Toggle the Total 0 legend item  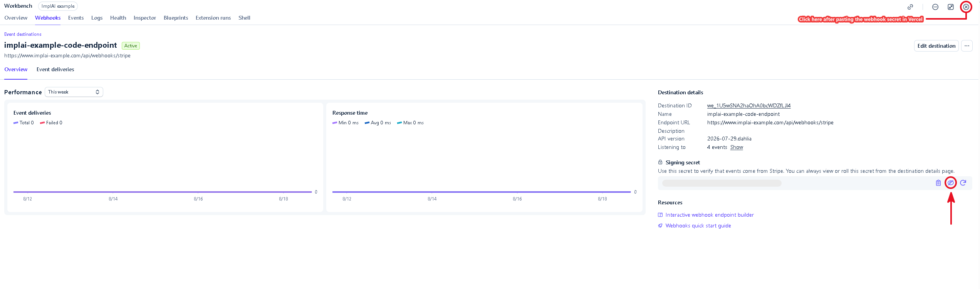[x=23, y=123]
